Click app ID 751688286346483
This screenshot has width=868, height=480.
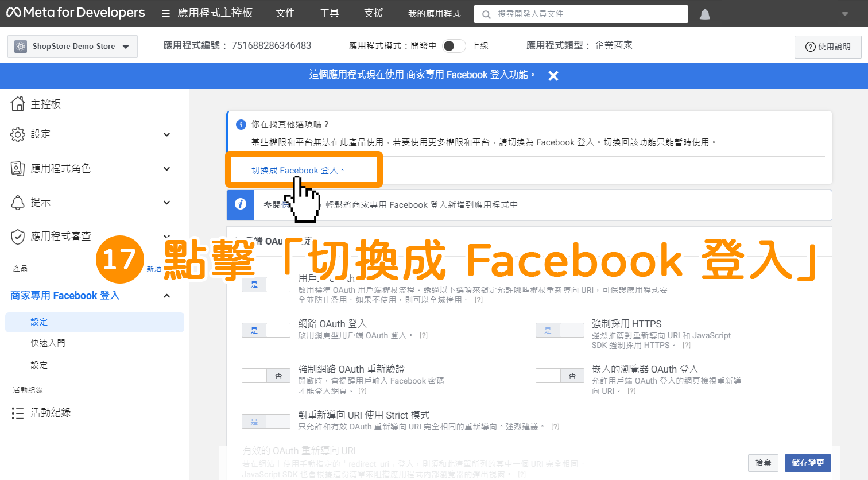tap(271, 45)
